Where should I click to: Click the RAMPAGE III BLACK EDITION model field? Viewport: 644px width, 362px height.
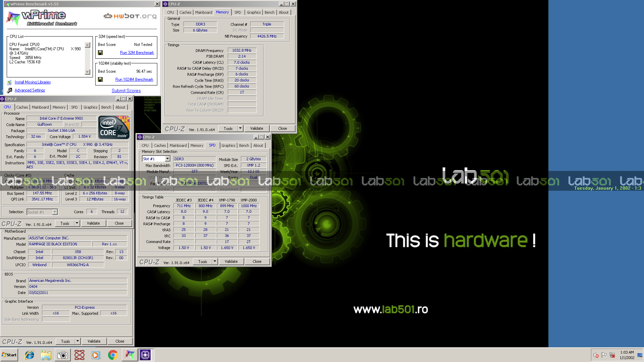coord(59,244)
